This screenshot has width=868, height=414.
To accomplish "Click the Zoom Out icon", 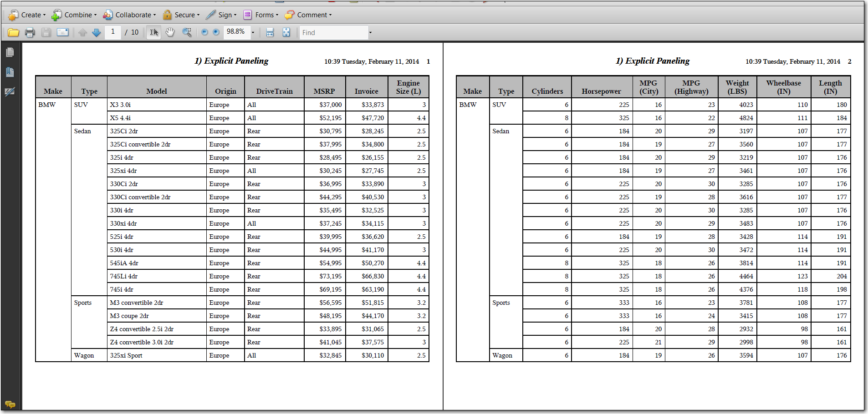I will 204,32.
